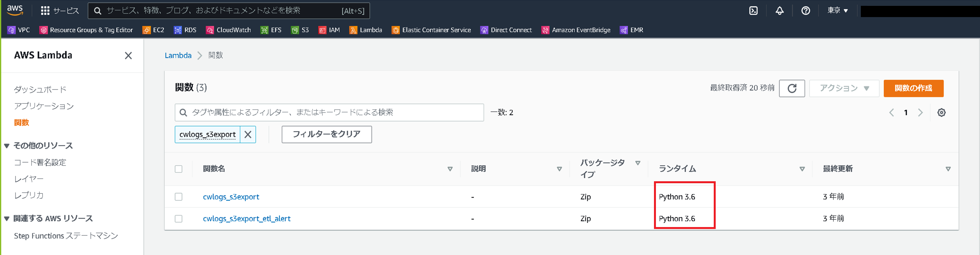Go to previous page of functions

(x=892, y=113)
